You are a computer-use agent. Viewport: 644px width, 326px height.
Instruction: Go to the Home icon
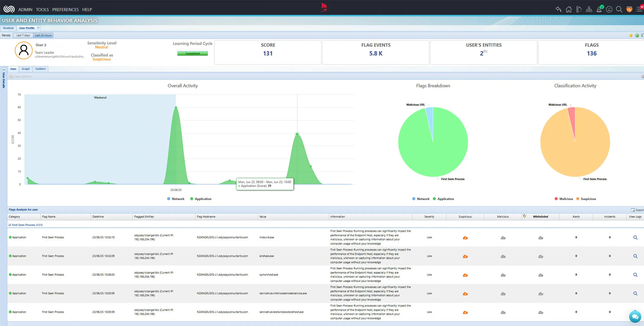569,9
